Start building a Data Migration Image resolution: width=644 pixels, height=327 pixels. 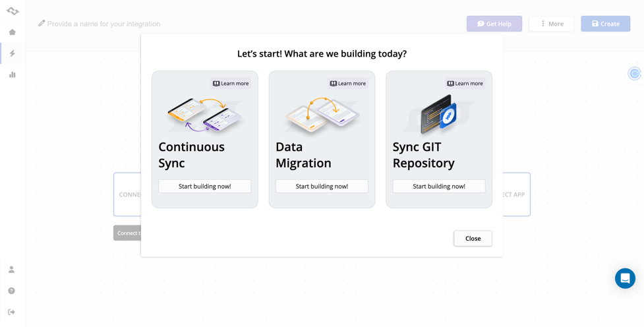(x=322, y=187)
